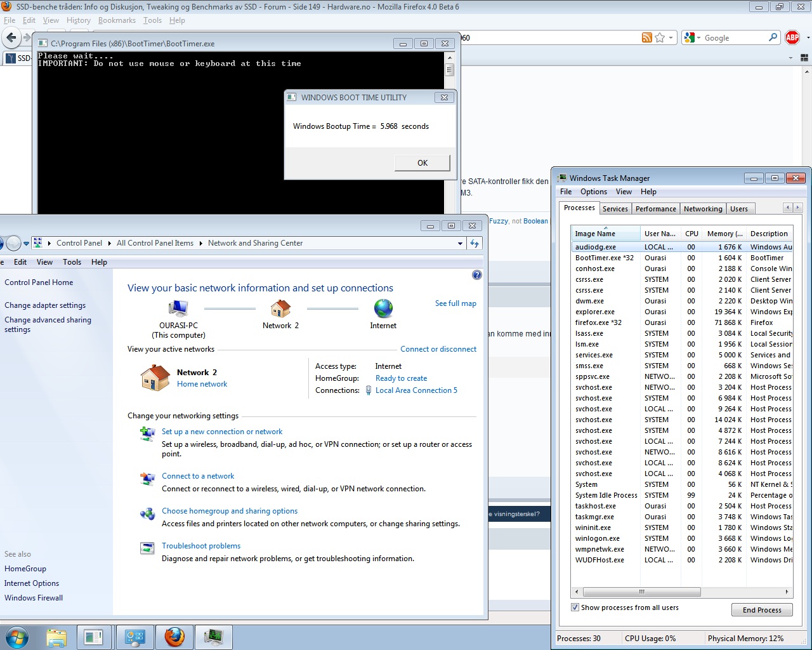
Task: Open the Windows Firewall link
Action: pyautogui.click(x=34, y=598)
